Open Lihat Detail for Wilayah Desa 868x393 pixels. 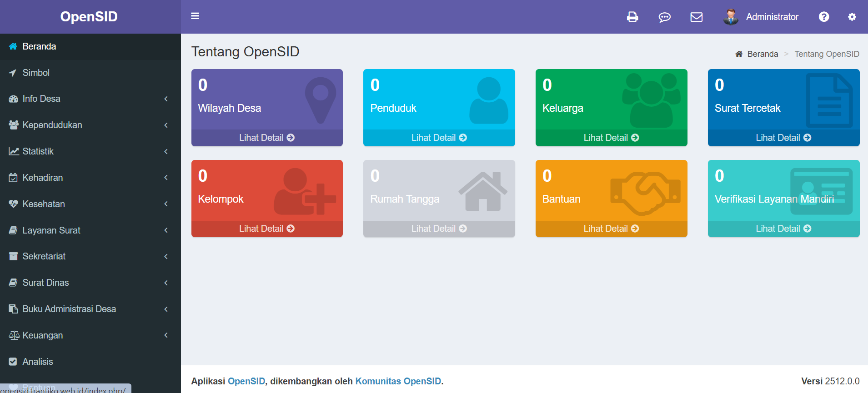point(267,138)
